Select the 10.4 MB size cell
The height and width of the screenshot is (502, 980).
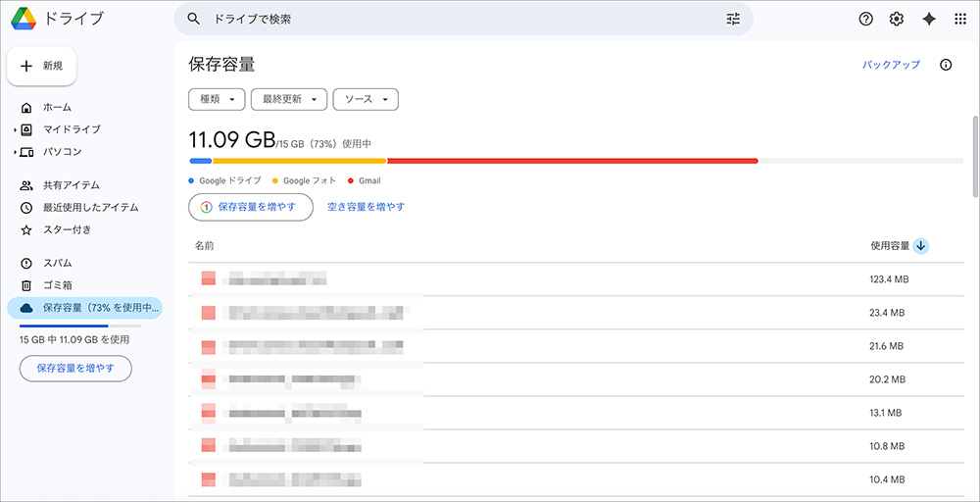click(x=887, y=479)
